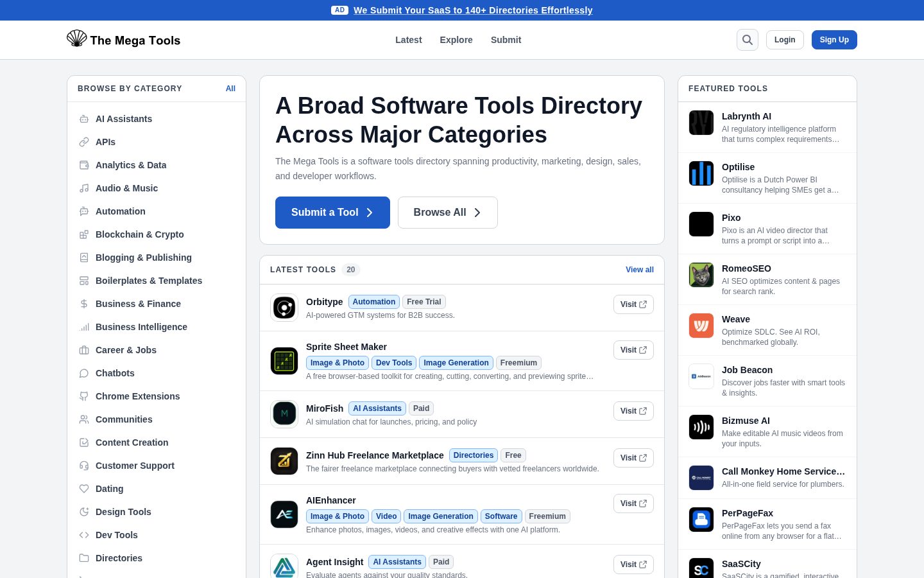Click the Sprite Sheet Maker logo

(x=284, y=361)
